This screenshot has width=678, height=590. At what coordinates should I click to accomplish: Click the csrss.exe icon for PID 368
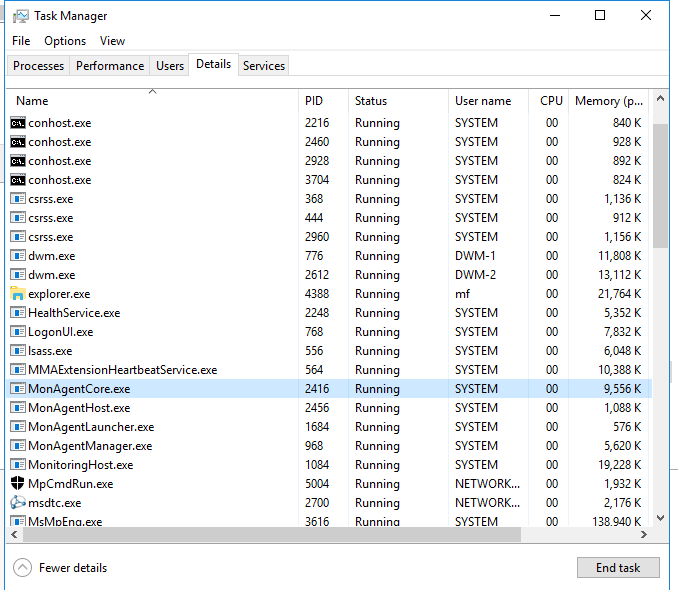click(18, 199)
